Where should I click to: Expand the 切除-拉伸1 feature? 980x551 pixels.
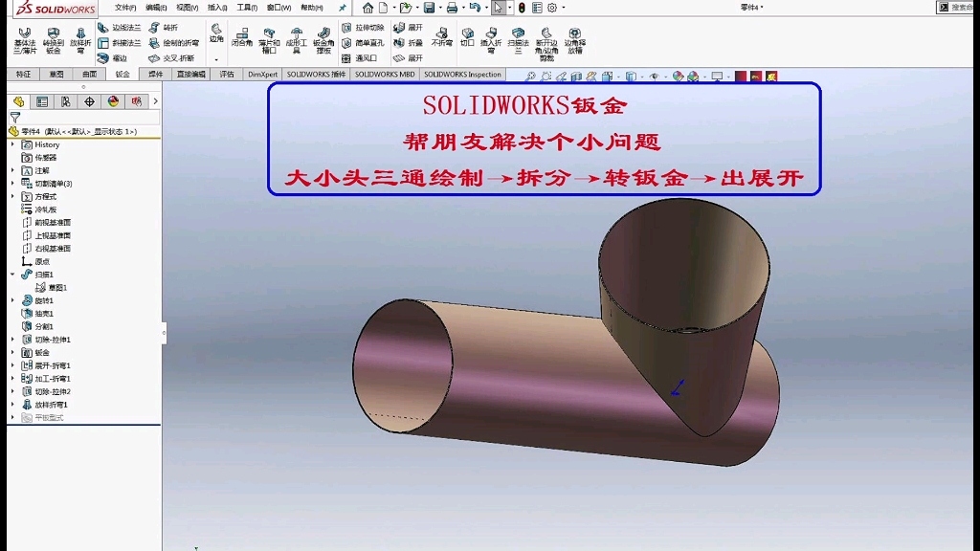pos(12,340)
